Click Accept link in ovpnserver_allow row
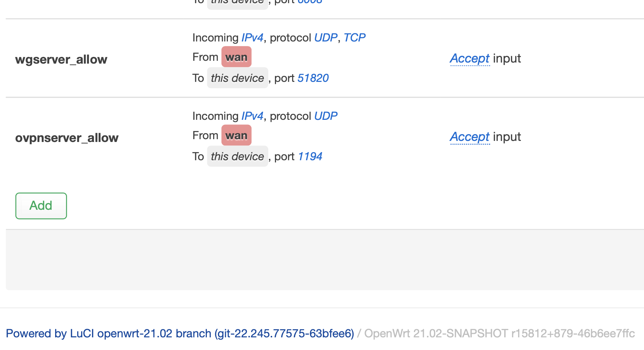This screenshot has width=644, height=350. pyautogui.click(x=469, y=137)
